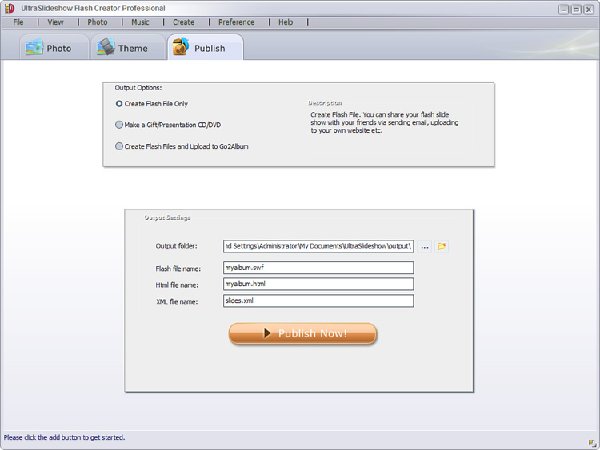This screenshot has width=600, height=450.
Task: Open the Preference menu
Action: click(236, 23)
